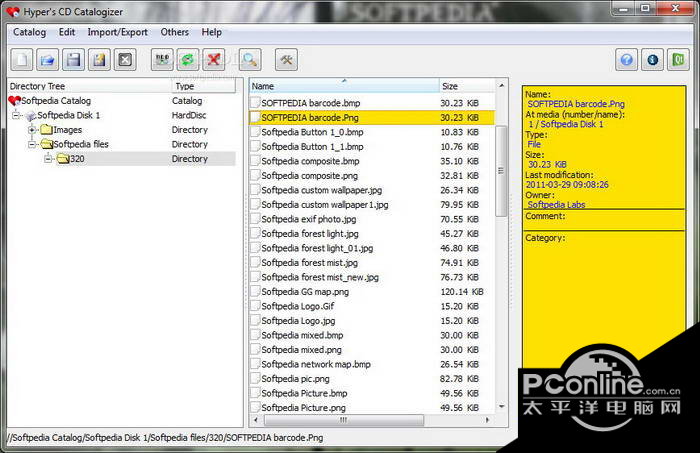The width and height of the screenshot is (700, 453).
Task: Click the folder icon for 320
Action: coord(63,158)
